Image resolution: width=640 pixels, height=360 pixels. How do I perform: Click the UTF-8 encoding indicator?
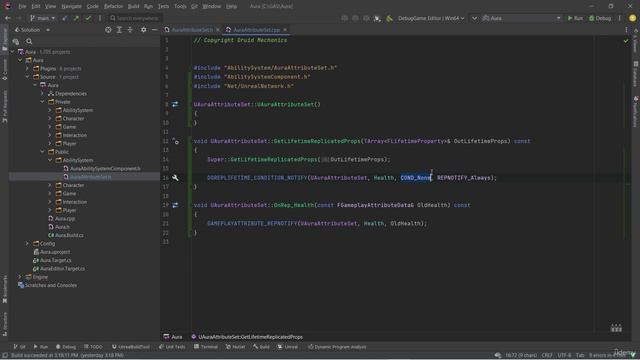coord(564,356)
